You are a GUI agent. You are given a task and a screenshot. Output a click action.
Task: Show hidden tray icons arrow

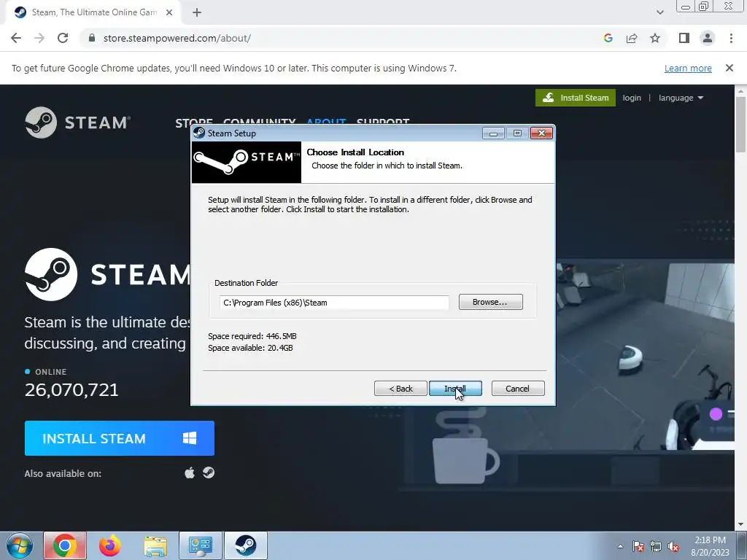620,547
